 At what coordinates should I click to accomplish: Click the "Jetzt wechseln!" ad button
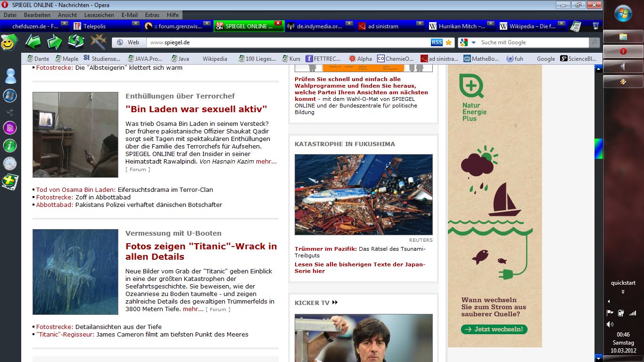[x=494, y=329]
